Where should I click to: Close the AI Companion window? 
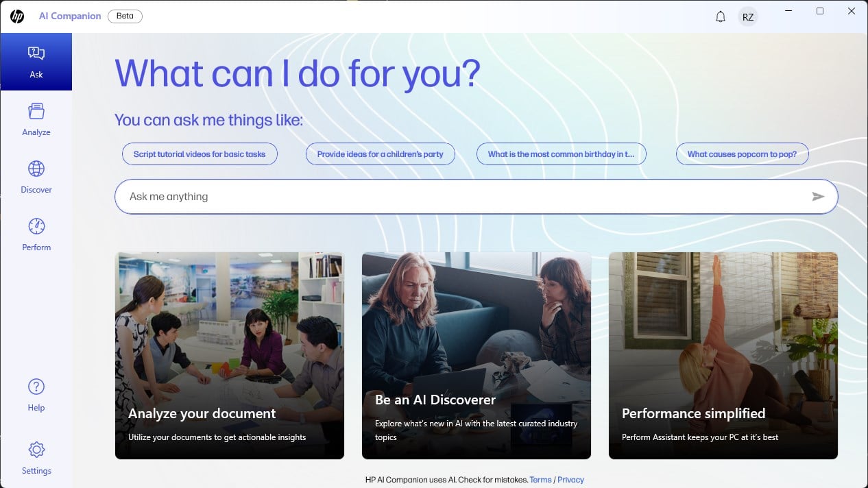(x=852, y=11)
